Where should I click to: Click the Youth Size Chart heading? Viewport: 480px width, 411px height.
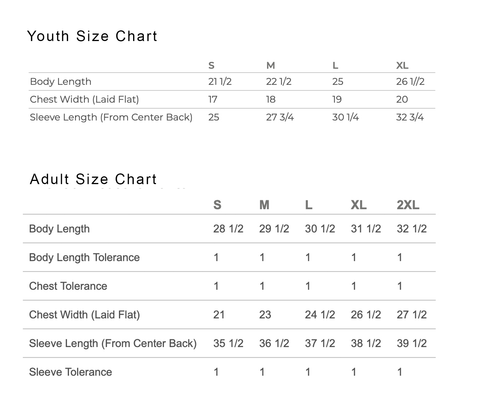point(92,36)
